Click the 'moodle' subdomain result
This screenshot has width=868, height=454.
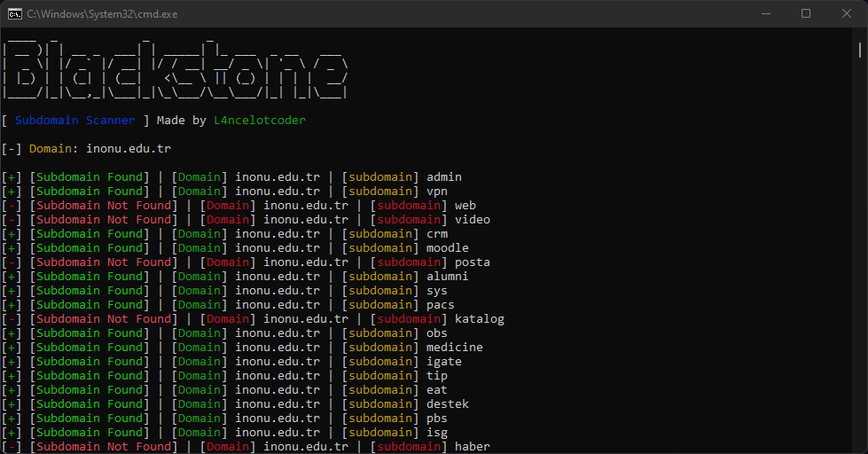447,248
